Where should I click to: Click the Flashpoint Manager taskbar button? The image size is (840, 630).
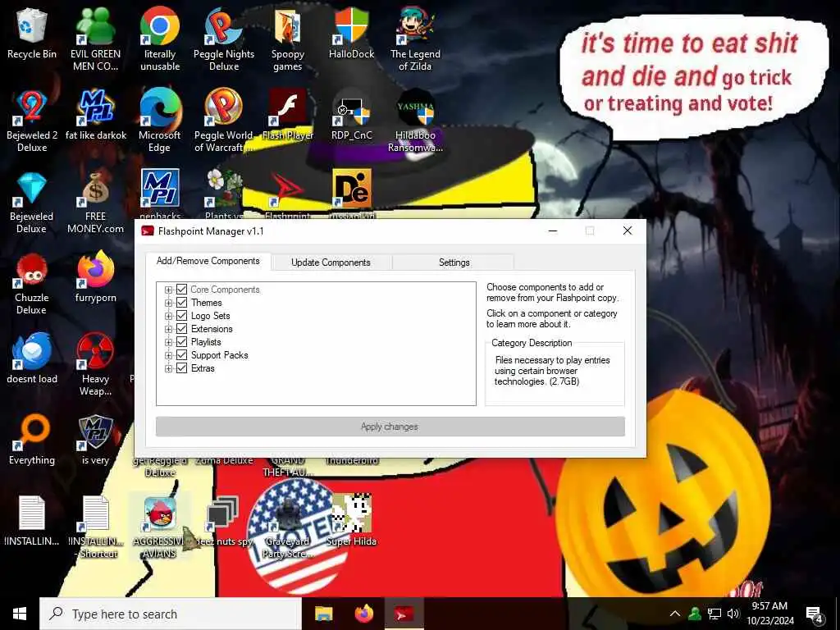pos(404,614)
